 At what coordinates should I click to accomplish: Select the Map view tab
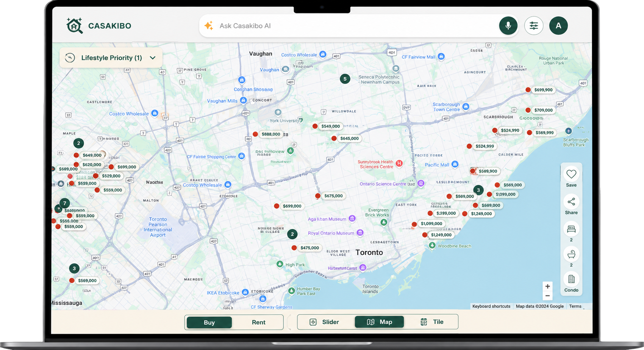[x=379, y=322]
